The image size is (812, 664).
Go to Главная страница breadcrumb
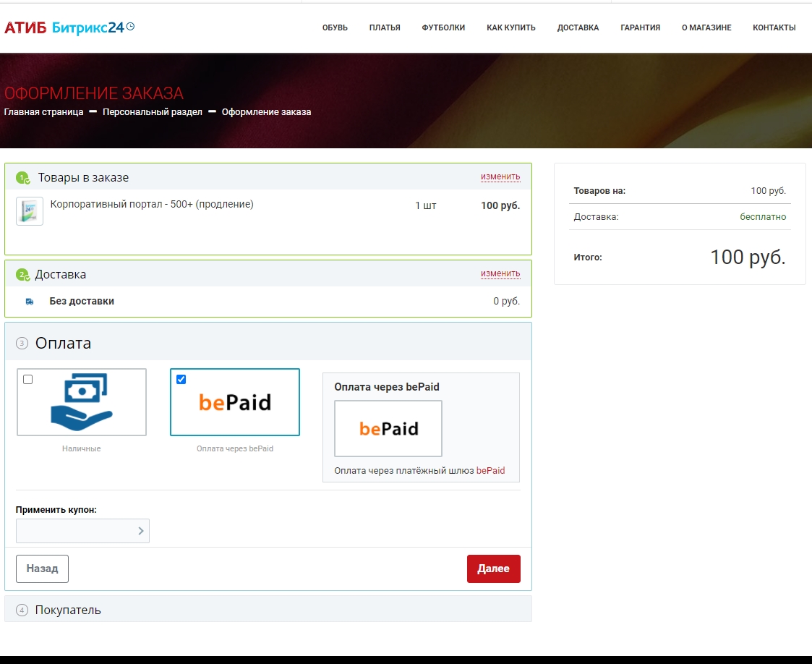[43, 112]
